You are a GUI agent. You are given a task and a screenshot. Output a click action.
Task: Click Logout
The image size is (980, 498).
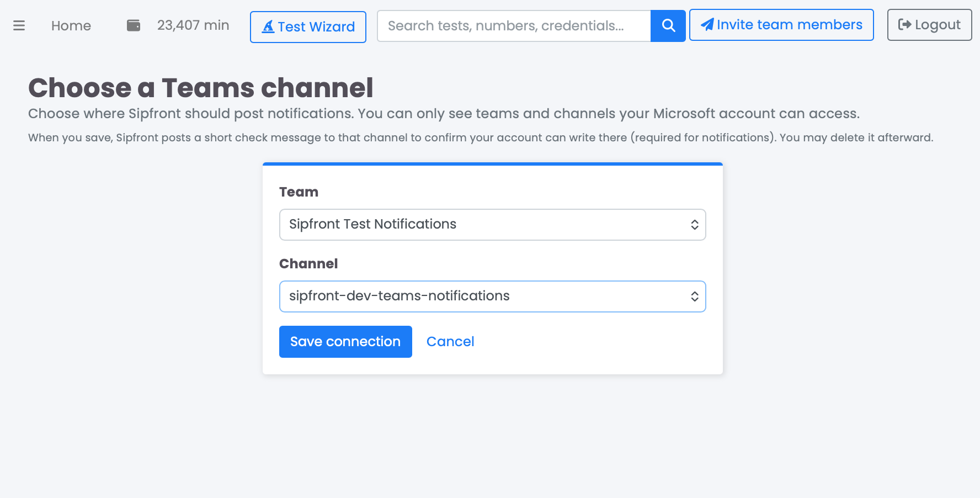(929, 24)
